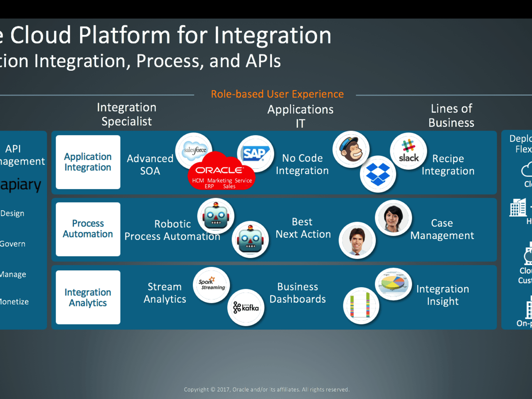The height and width of the screenshot is (399, 532).
Task: Select the SAP logo circle
Action: (255, 153)
